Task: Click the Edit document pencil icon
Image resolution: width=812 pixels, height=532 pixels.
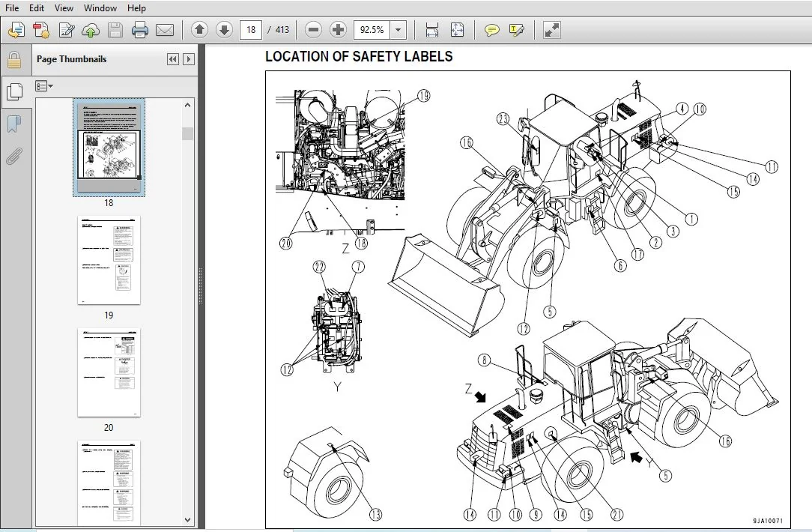Action: point(66,30)
